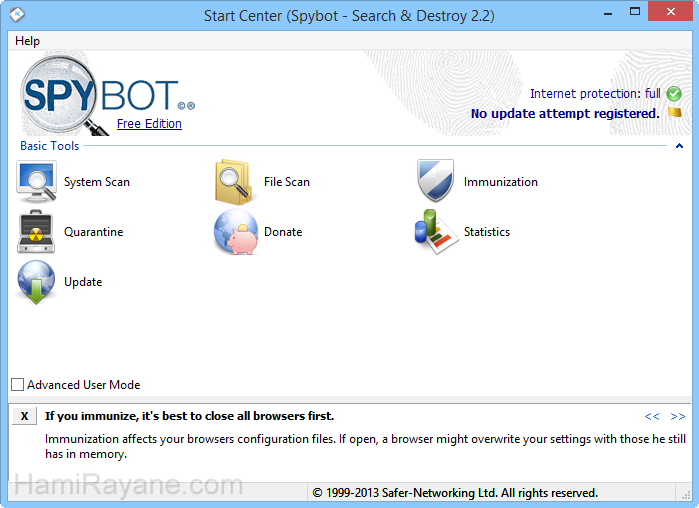Screen dimensions: 699x508
Task: Open the Statistics chart icon
Action: pos(436,232)
